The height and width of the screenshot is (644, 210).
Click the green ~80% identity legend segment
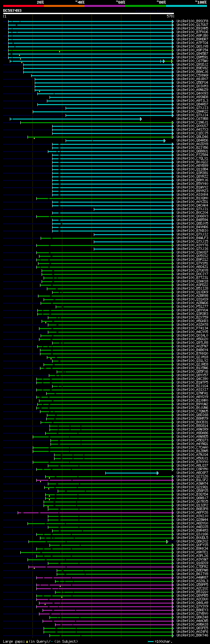145,6
